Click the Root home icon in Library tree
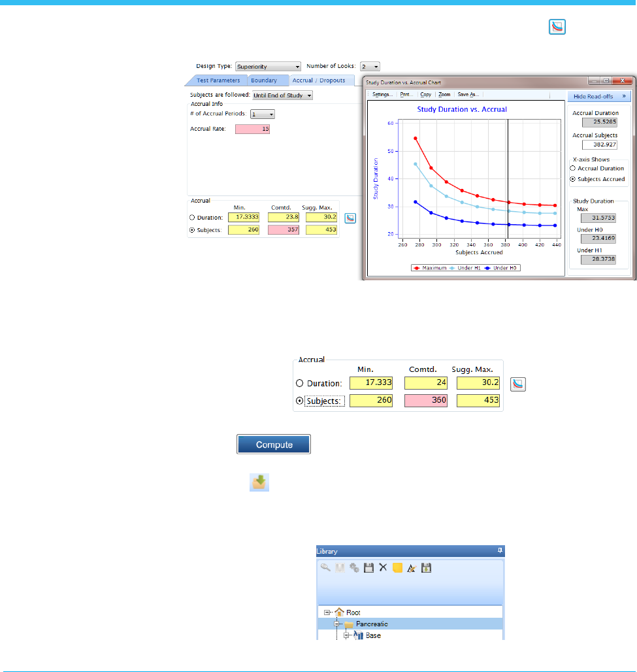Screen dimensions: 637x672 coord(339,612)
